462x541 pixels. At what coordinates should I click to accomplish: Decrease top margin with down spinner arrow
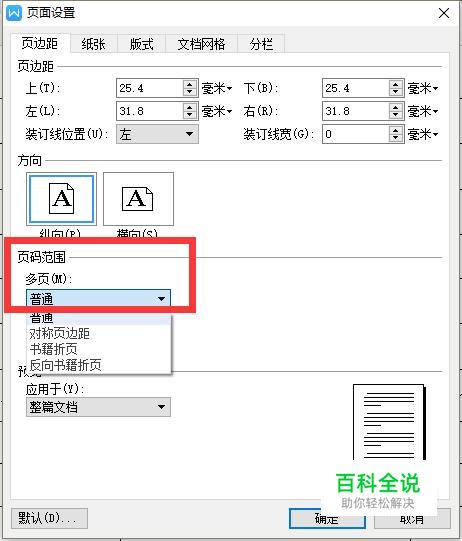click(190, 92)
